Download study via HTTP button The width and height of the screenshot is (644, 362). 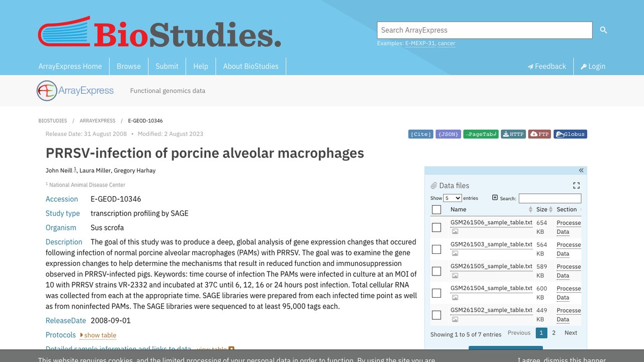point(513,134)
